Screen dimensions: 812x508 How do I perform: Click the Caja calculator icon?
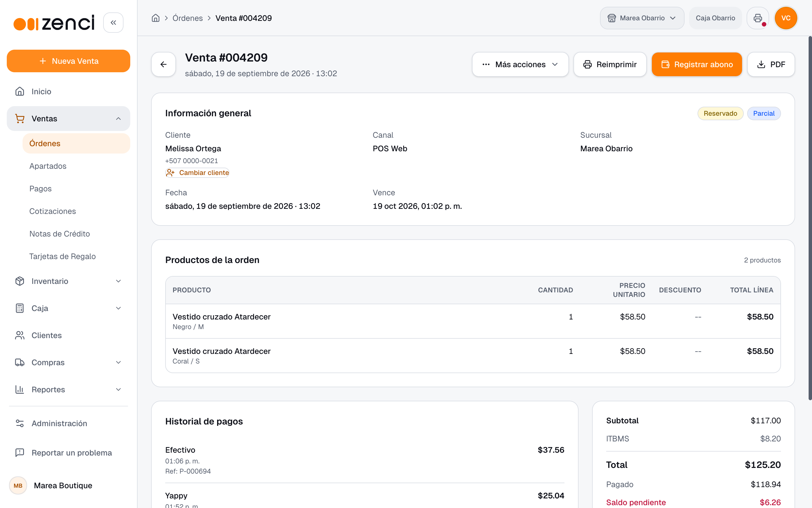20,308
